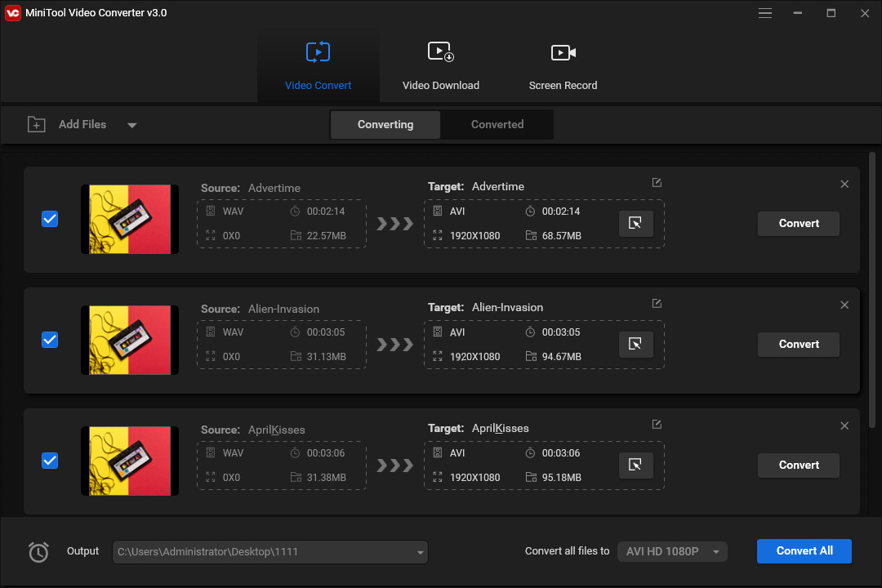882x588 pixels.
Task: Edit the Alien-Invasion target name icon
Action: coord(657,303)
